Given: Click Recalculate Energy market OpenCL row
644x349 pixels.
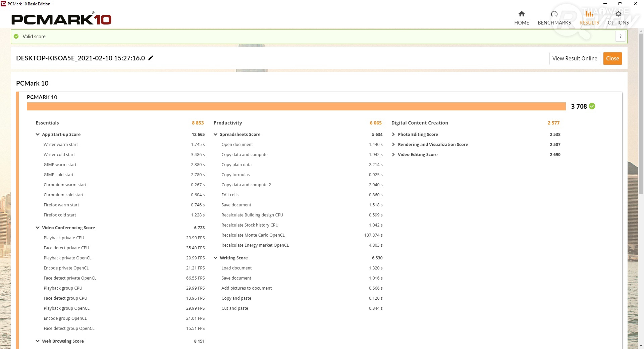Looking at the screenshot, I should [302, 245].
